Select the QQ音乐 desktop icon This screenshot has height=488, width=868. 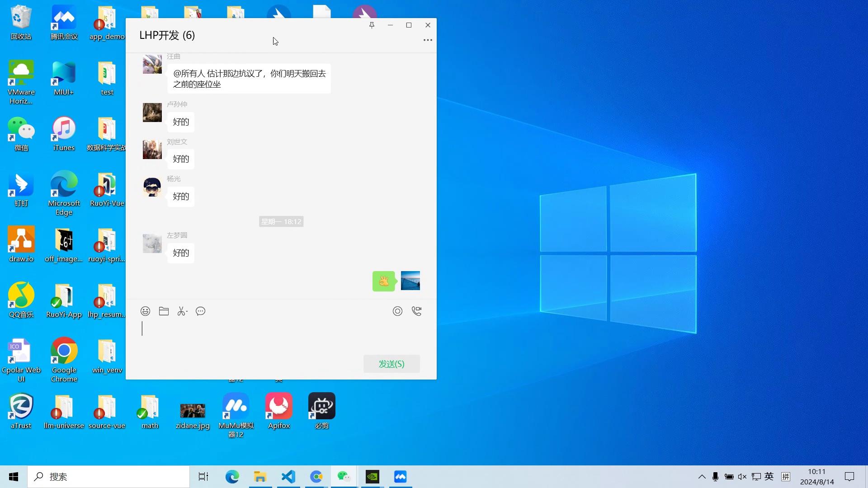click(21, 300)
